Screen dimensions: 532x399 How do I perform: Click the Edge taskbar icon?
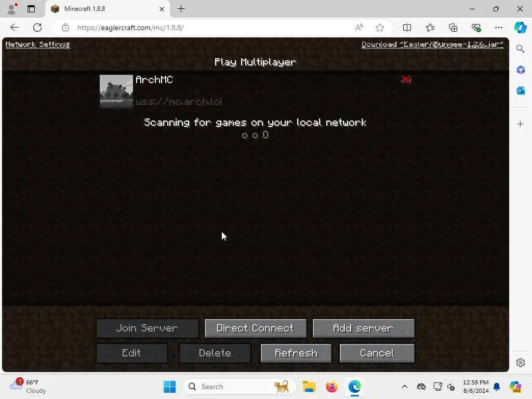[x=354, y=387]
